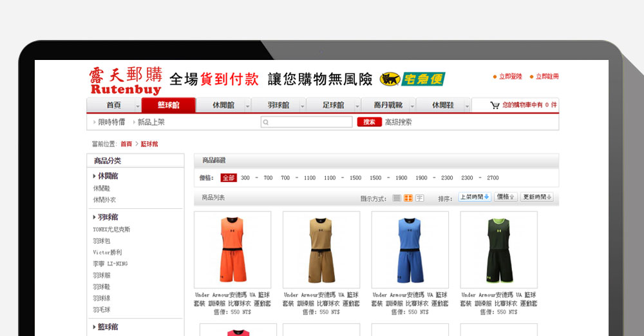Viewport: 644px width, 336px height.
Task: Expand the dropdown arrow next to 休閒館 tab
Action: click(x=247, y=106)
